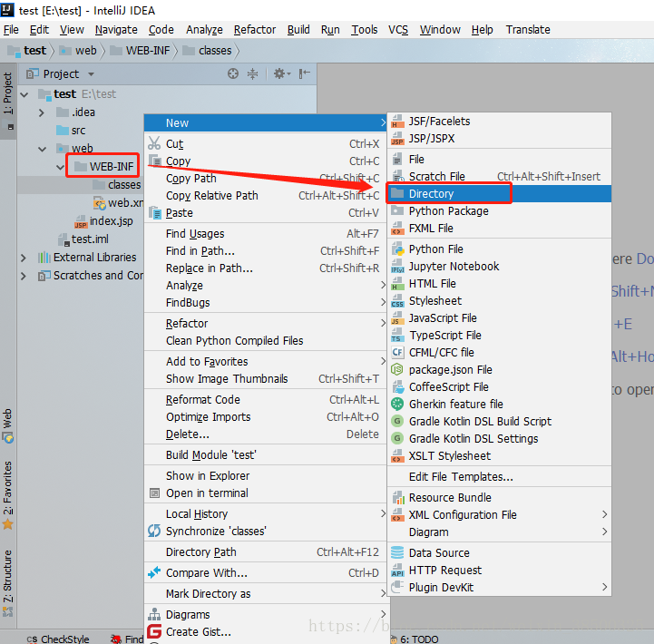The height and width of the screenshot is (644, 654).
Task: Expand Scratches and Consoles node
Action: (x=24, y=276)
